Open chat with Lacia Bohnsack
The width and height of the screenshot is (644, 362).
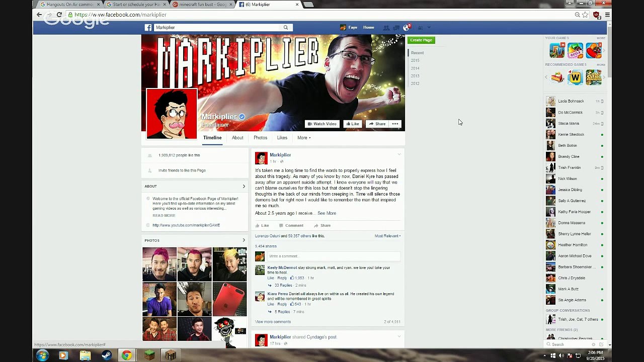575,101
